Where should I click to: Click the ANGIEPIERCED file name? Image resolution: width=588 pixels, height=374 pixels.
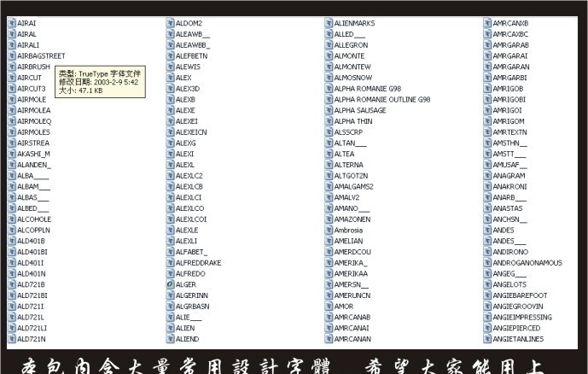pyautogui.click(x=516, y=328)
